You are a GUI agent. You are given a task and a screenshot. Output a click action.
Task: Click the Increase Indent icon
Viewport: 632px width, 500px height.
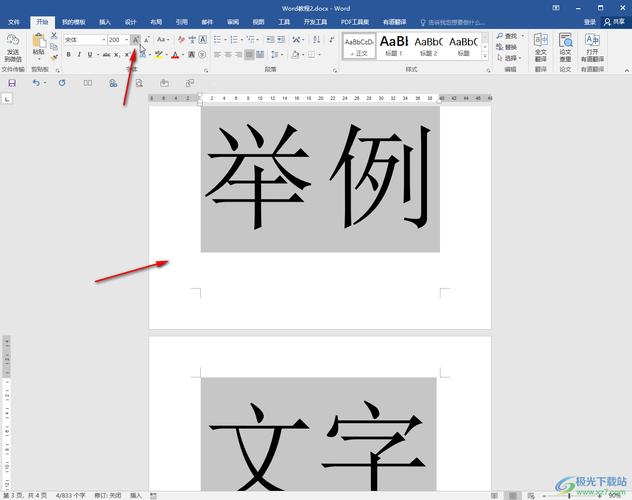(281, 39)
